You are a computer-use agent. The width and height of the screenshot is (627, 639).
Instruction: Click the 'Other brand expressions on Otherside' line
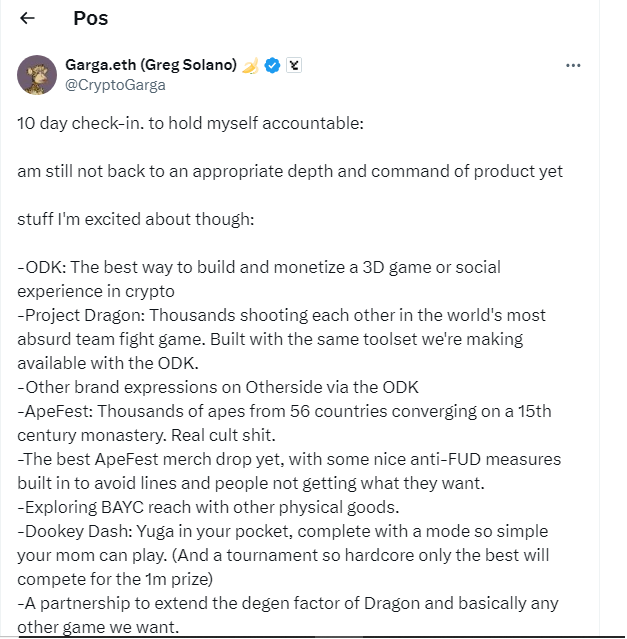pyautogui.click(x=218, y=387)
